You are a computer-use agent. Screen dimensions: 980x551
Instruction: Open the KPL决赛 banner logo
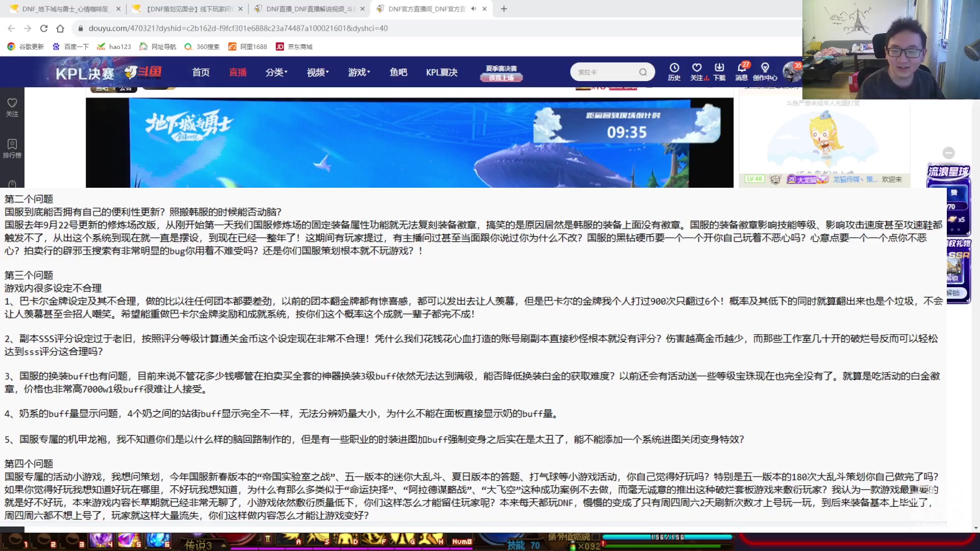(85, 73)
